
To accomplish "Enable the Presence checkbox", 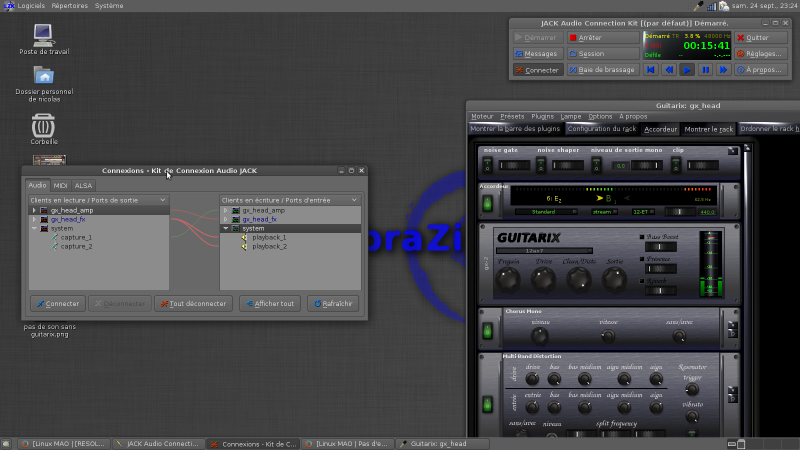I will 642,259.
